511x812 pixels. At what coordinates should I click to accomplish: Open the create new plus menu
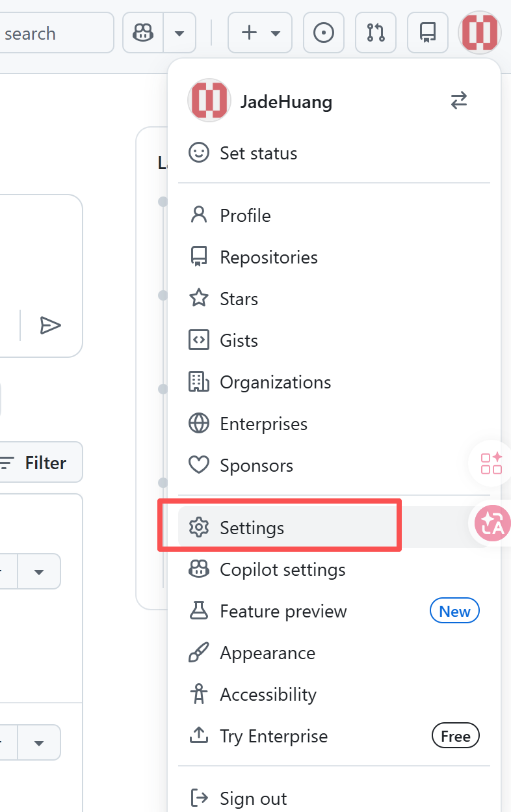[259, 33]
